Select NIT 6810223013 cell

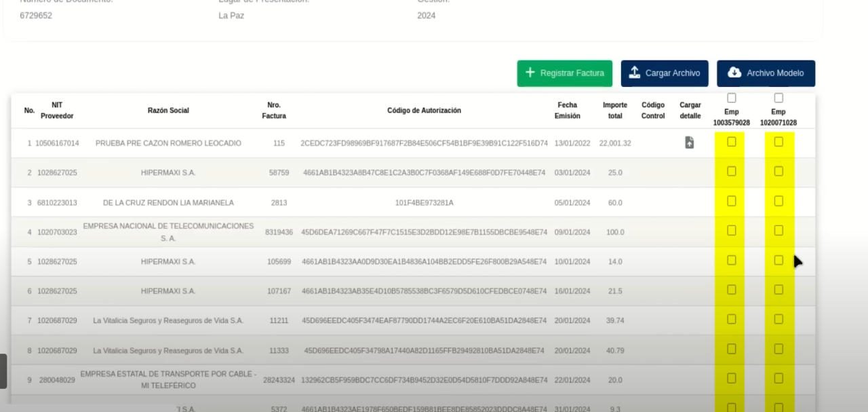[57, 202]
